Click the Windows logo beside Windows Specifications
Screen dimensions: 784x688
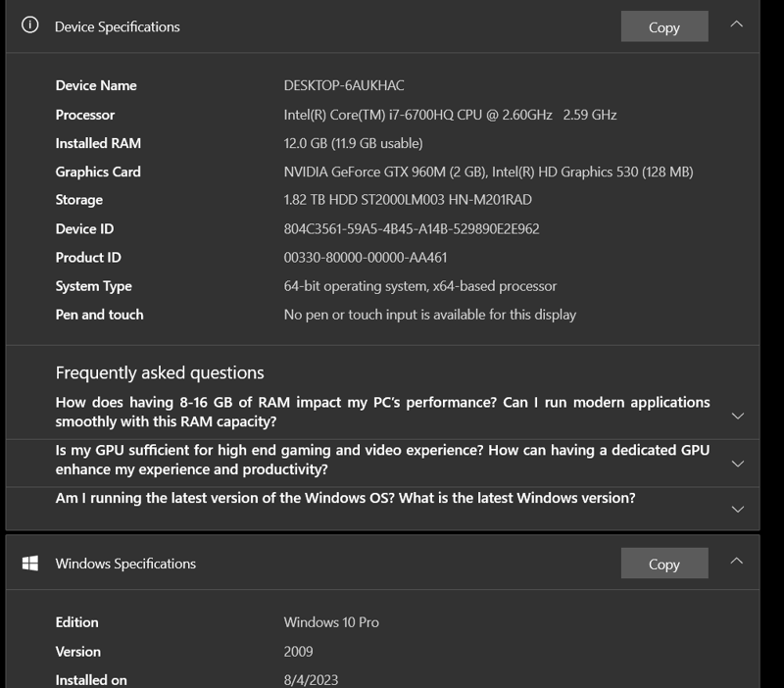tap(29, 564)
